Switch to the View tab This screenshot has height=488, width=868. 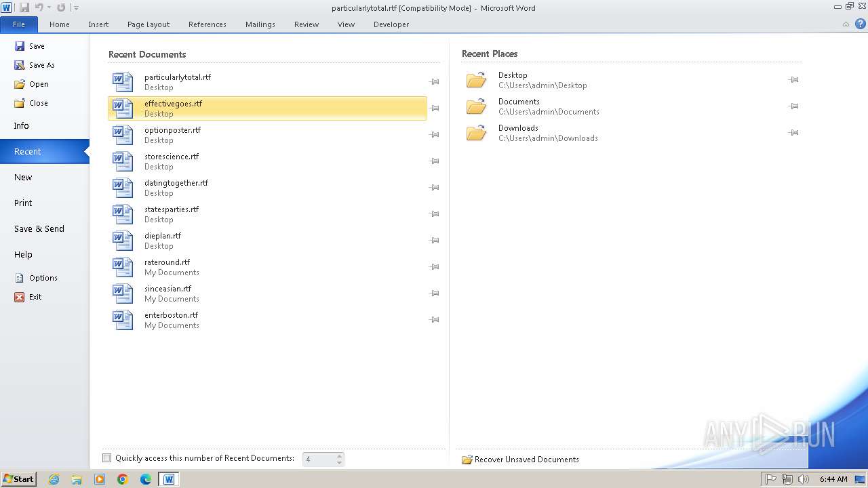pyautogui.click(x=346, y=24)
